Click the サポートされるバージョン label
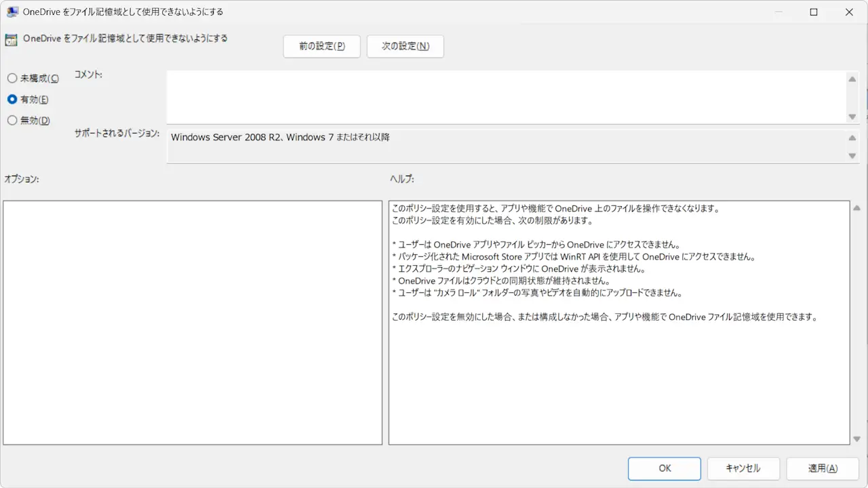 [117, 133]
